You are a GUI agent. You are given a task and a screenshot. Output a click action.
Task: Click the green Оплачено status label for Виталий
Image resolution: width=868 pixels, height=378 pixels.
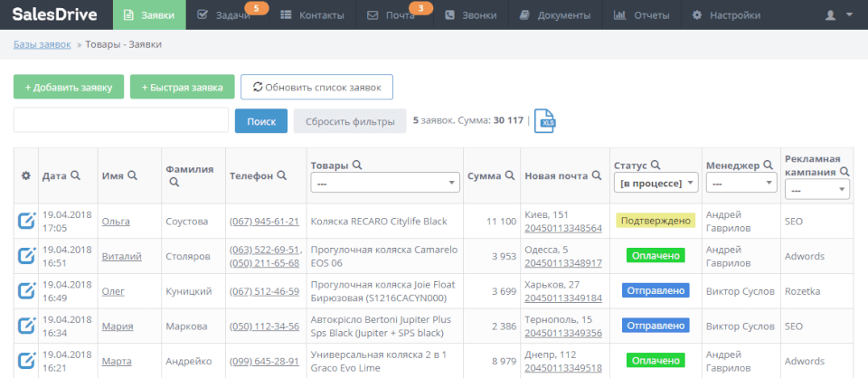656,256
